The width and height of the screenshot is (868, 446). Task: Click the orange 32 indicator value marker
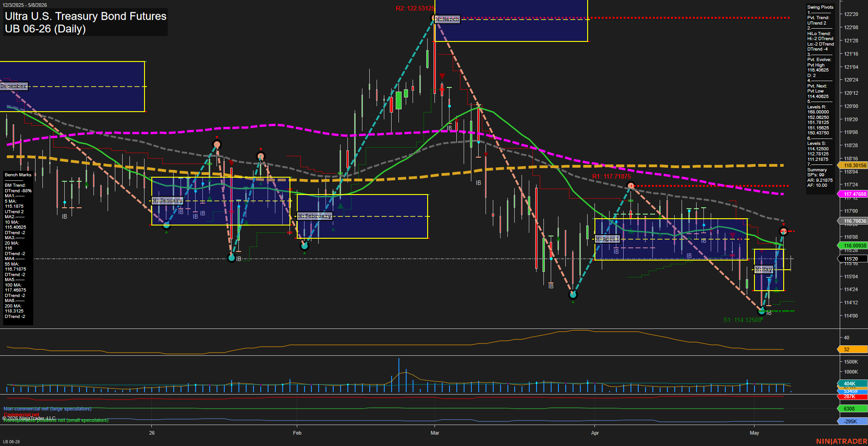tap(853, 349)
